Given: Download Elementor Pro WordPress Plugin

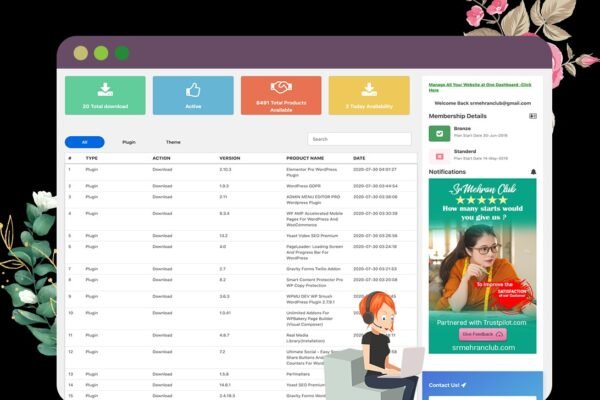Looking at the screenshot, I should tap(162, 169).
